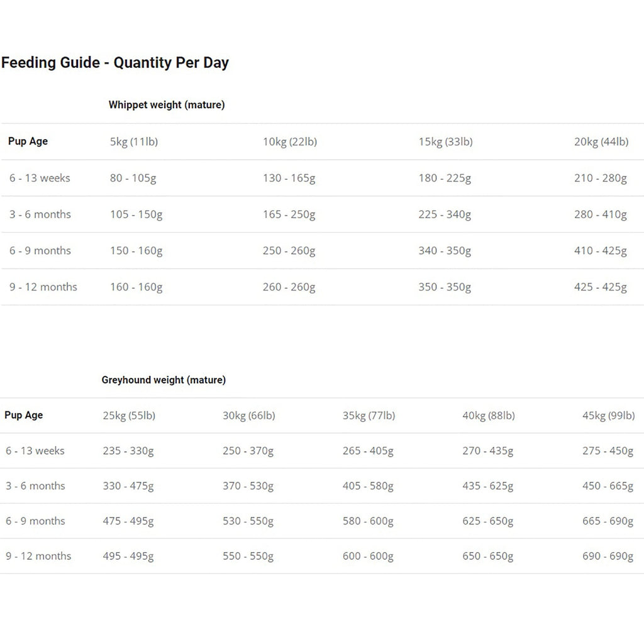Click the 35kg (77lb) column header
Screen dimensions: 644x644
point(369,416)
